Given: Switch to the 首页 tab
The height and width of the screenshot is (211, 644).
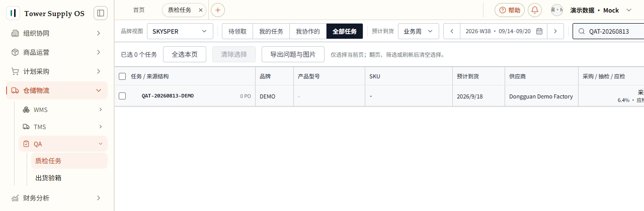Looking at the screenshot, I should pos(139,10).
